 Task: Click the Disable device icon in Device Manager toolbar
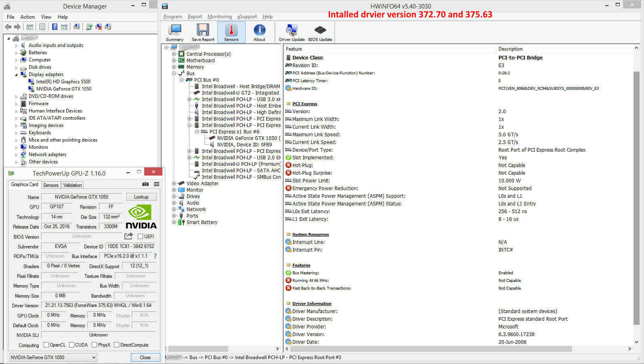click(108, 27)
